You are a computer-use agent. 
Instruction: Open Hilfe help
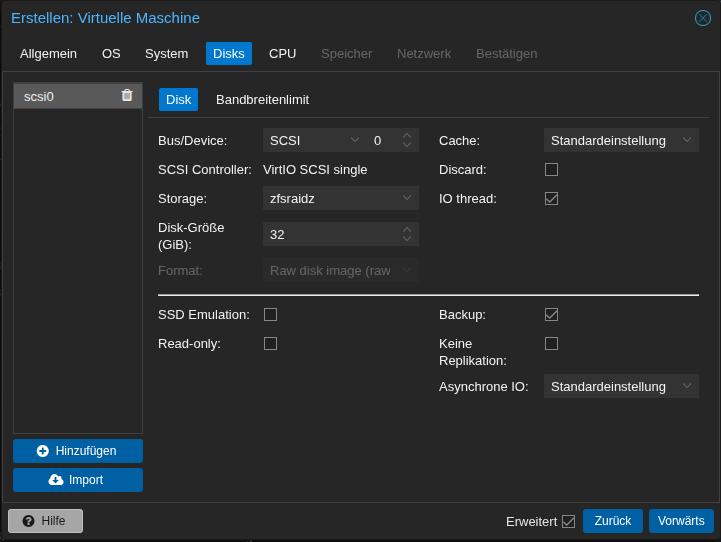[x=46, y=520]
